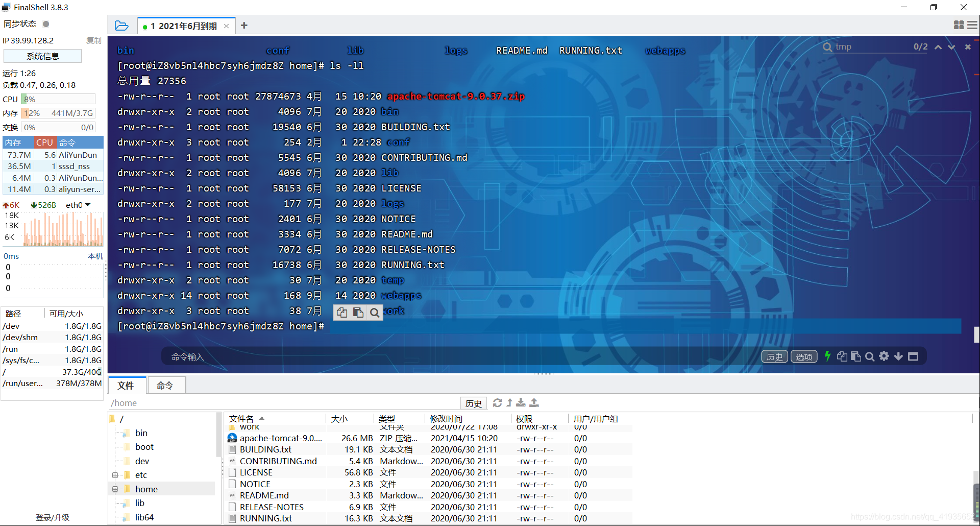980x526 pixels.
Task: Paste icon in command input bar
Action: pos(856,356)
